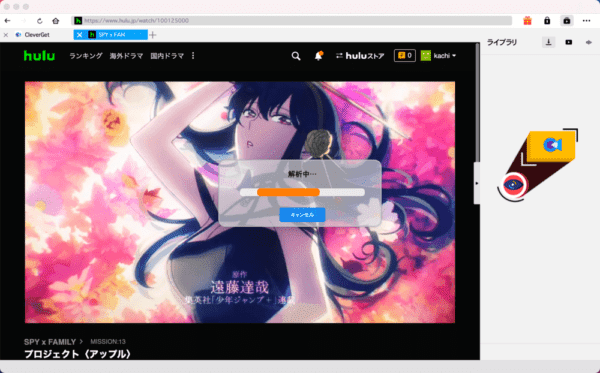Viewport: 600px width, 373px height.
Task: Open the shopping bag icon
Action: coord(567,21)
